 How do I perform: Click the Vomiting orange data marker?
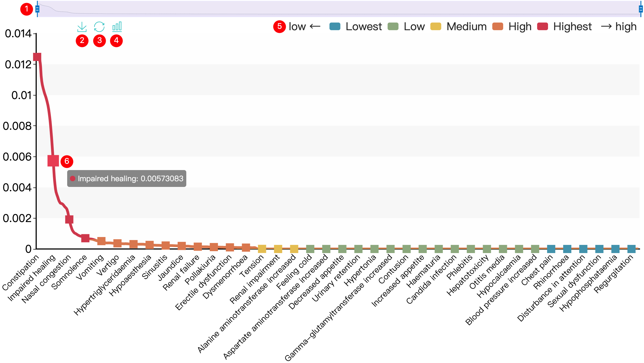[101, 241]
